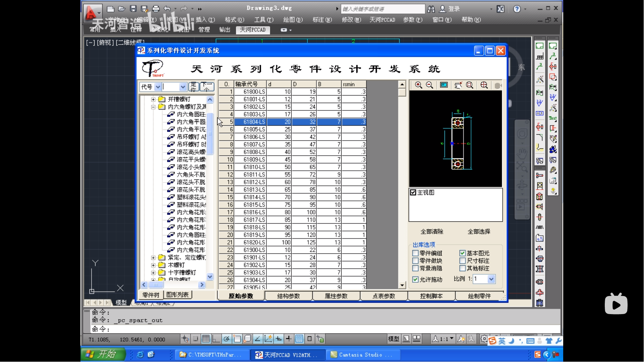Click the zoom extents icon with arrows
This screenshot has height=362, width=644.
click(484, 85)
